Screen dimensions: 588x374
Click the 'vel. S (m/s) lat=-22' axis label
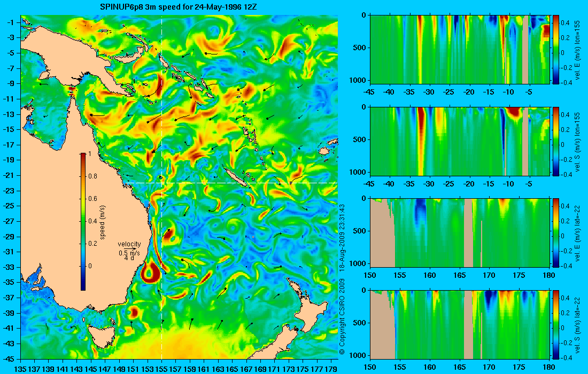(x=577, y=325)
